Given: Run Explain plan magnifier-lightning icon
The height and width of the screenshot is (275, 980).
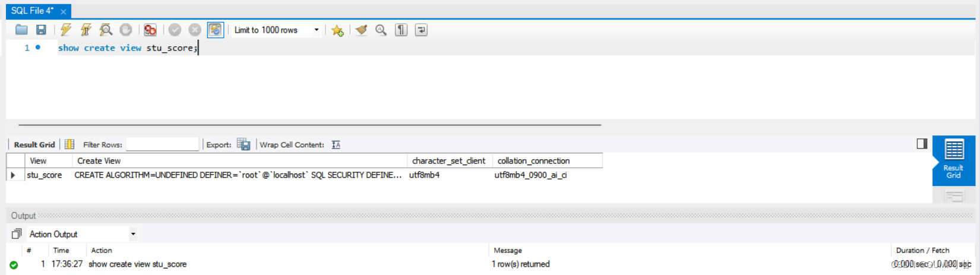Looking at the screenshot, I should click(106, 30).
